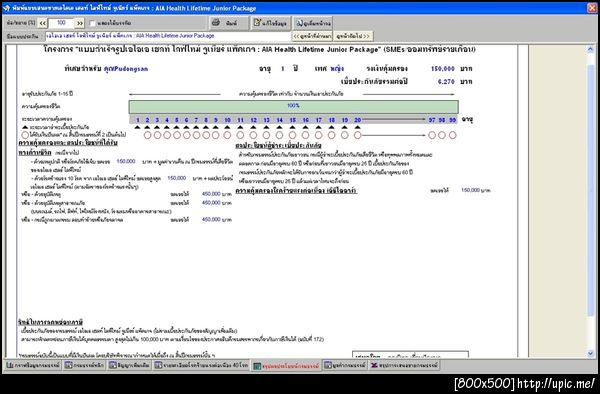Click the vertical scrollbar down arrow

pos(590,354)
